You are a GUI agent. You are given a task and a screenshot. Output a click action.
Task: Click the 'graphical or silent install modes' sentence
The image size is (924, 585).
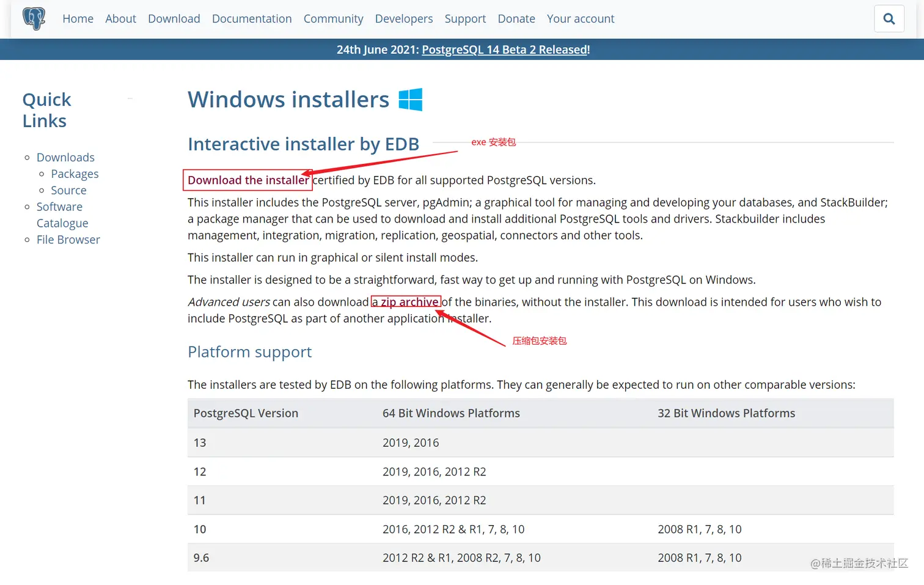coord(332,258)
